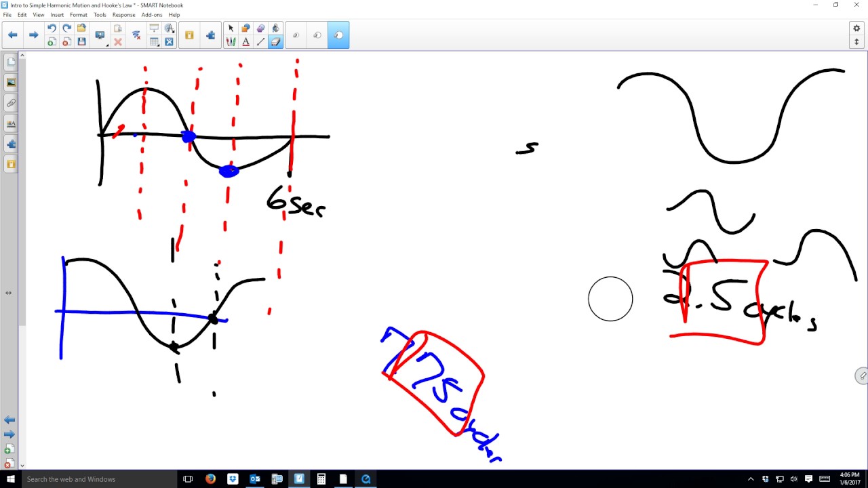Image resolution: width=868 pixels, height=488 pixels.
Task: Select the Line tool
Action: (260, 42)
